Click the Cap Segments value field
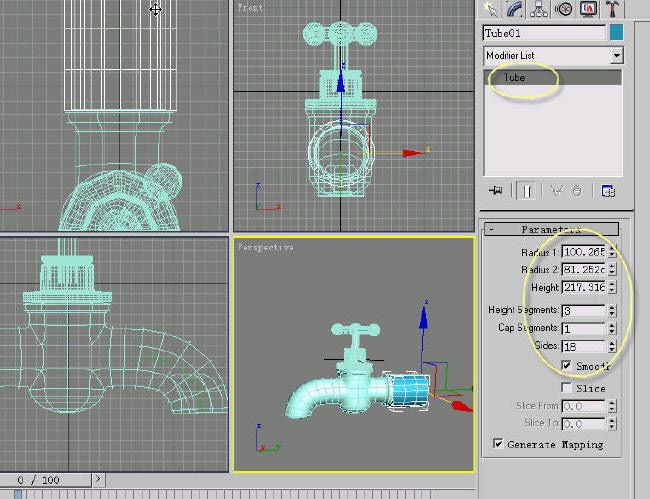 point(583,329)
